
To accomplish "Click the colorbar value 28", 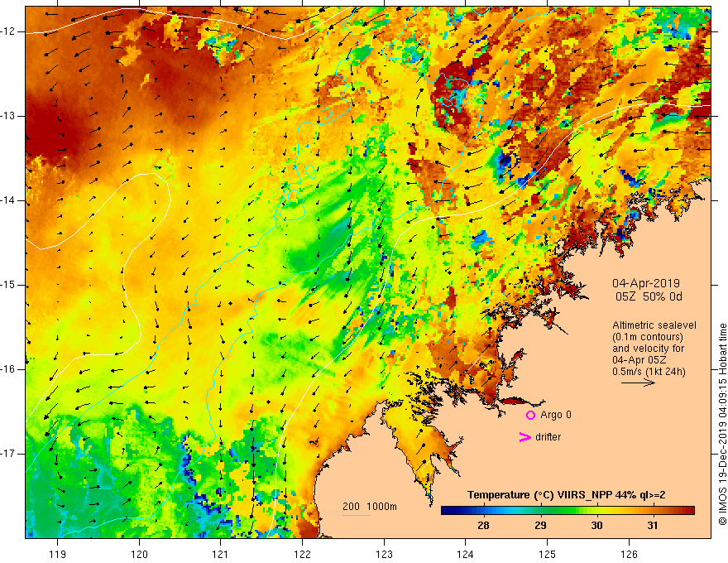I will click(483, 526).
